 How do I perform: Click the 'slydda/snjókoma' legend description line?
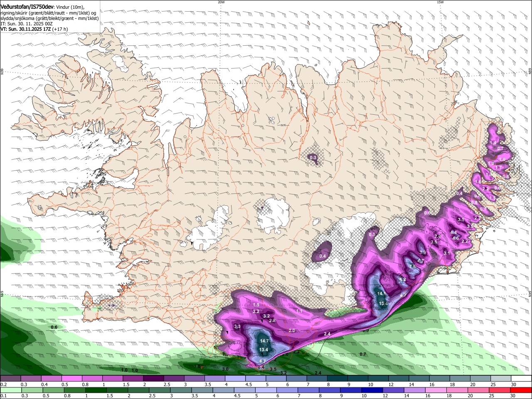(x=49, y=19)
